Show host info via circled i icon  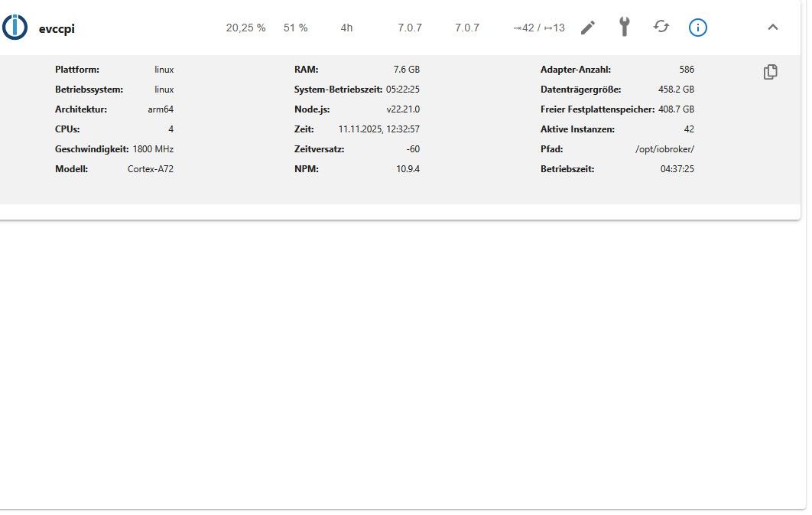(x=697, y=28)
